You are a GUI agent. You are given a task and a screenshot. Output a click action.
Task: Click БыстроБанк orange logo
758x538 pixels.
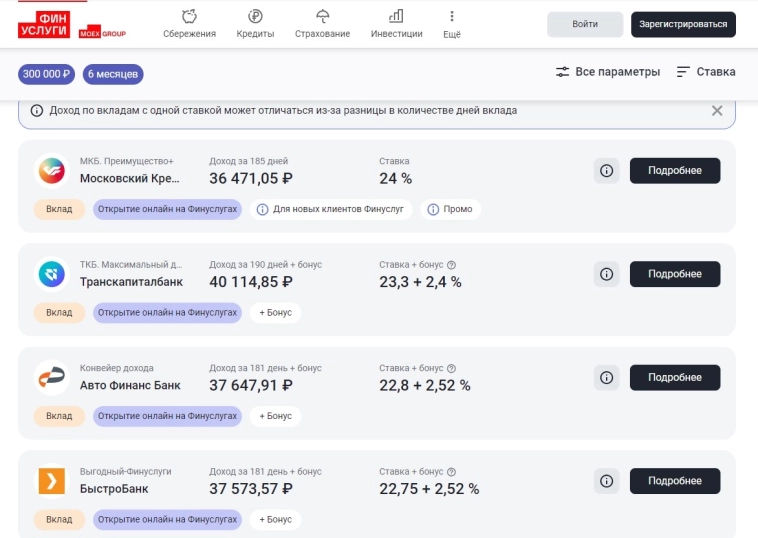pyautogui.click(x=51, y=481)
